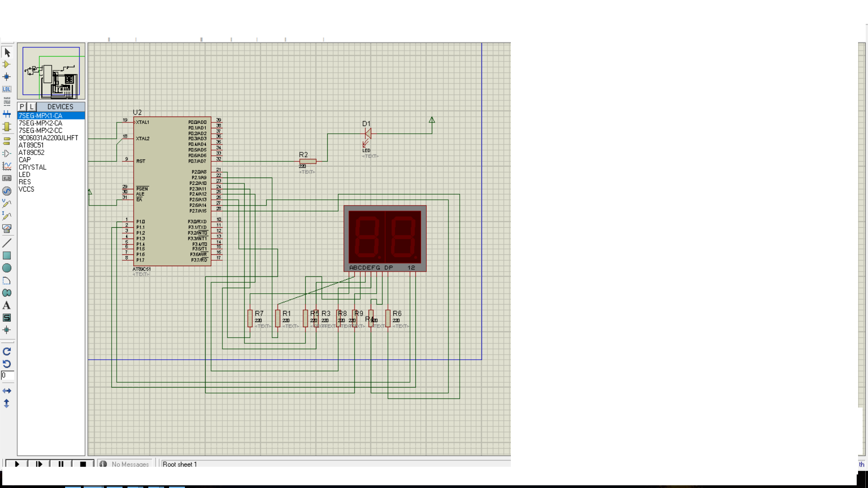Click Rotate Anti-Clockwise button
This screenshot has width=868, height=488.
tap(7, 364)
